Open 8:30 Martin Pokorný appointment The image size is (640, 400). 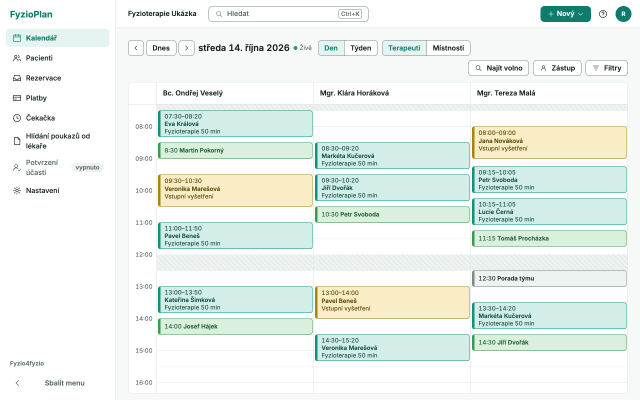pos(236,150)
